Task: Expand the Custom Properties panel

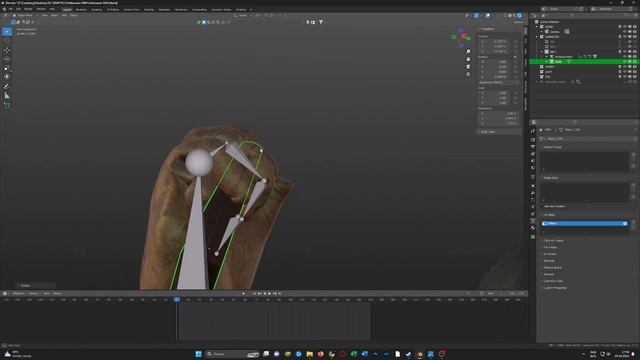Action: [554, 288]
